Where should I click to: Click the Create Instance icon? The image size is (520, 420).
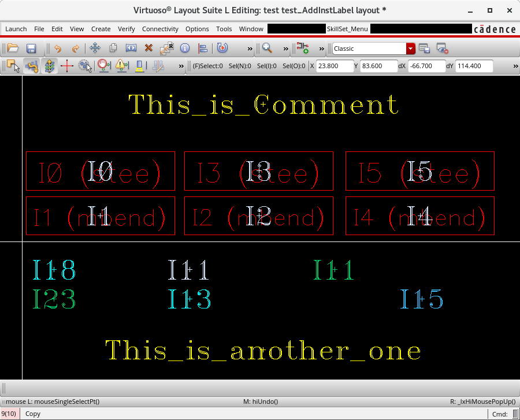click(x=302, y=48)
